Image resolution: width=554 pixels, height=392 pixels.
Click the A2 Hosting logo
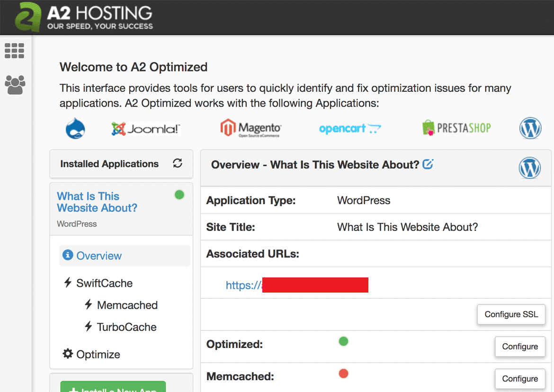pyautogui.click(x=84, y=17)
